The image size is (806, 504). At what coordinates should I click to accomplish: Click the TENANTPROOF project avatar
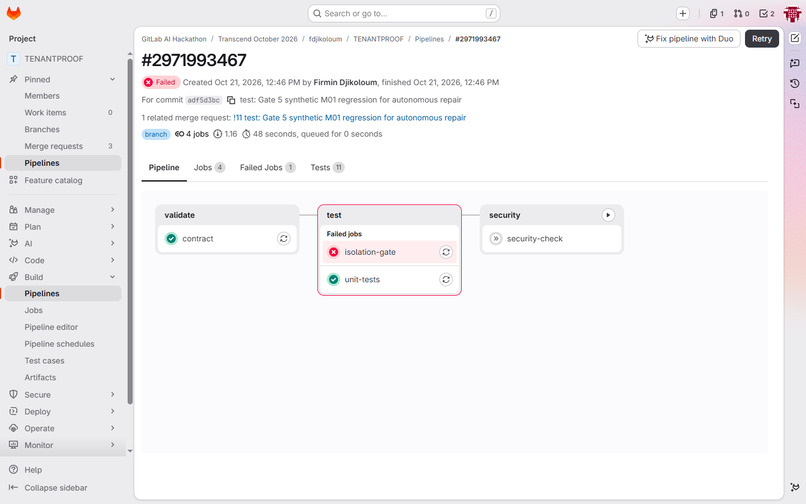click(x=13, y=59)
